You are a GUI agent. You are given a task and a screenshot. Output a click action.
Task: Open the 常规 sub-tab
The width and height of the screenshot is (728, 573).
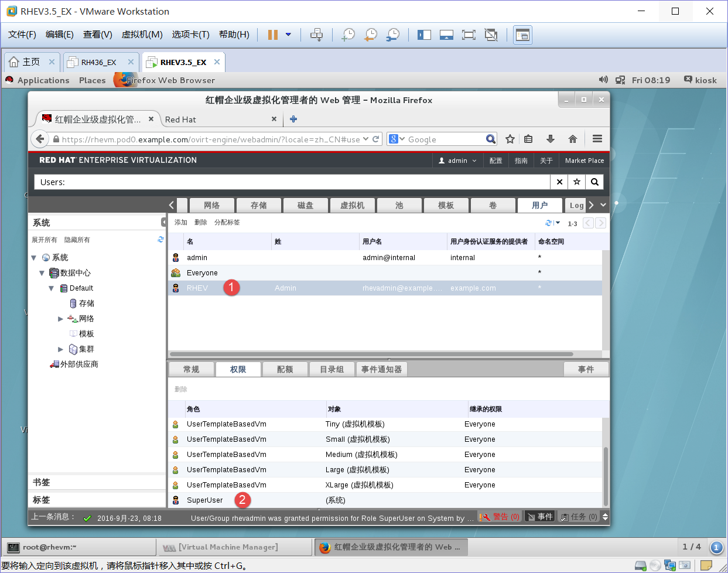(x=191, y=369)
